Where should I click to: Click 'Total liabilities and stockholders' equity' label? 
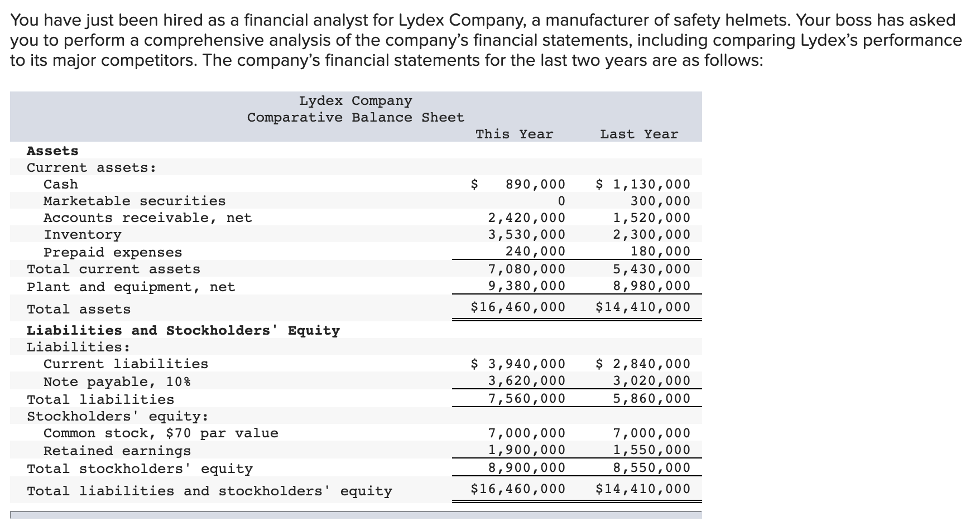(209, 491)
